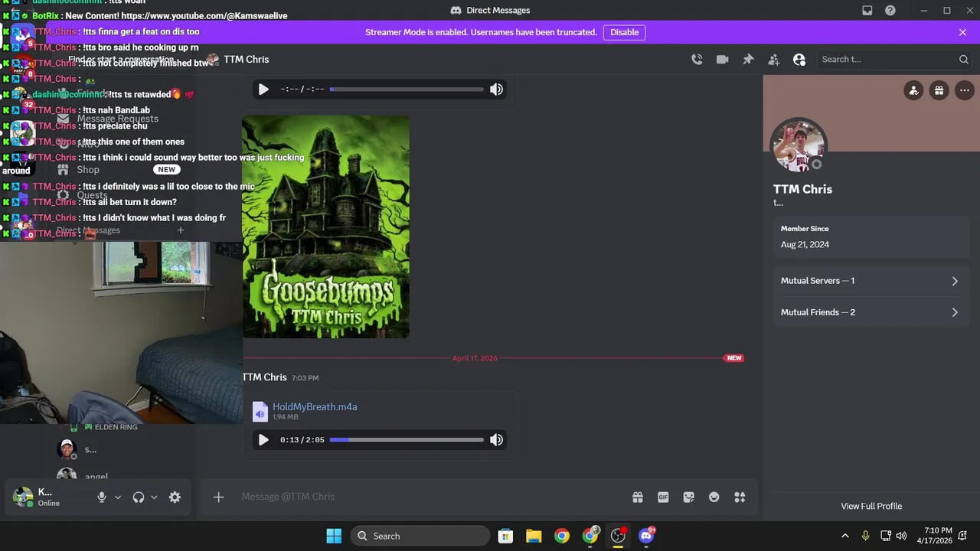Open the attachment plus button
The width and height of the screenshot is (980, 551).
click(x=218, y=497)
